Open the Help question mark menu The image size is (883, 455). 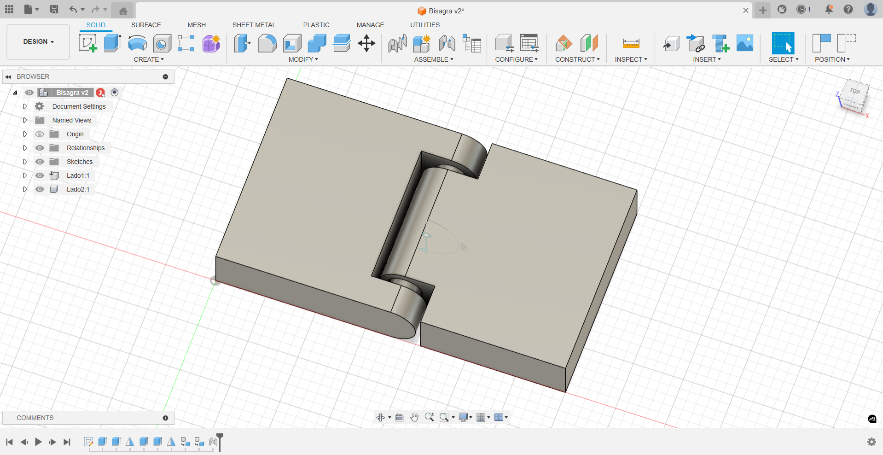click(848, 10)
